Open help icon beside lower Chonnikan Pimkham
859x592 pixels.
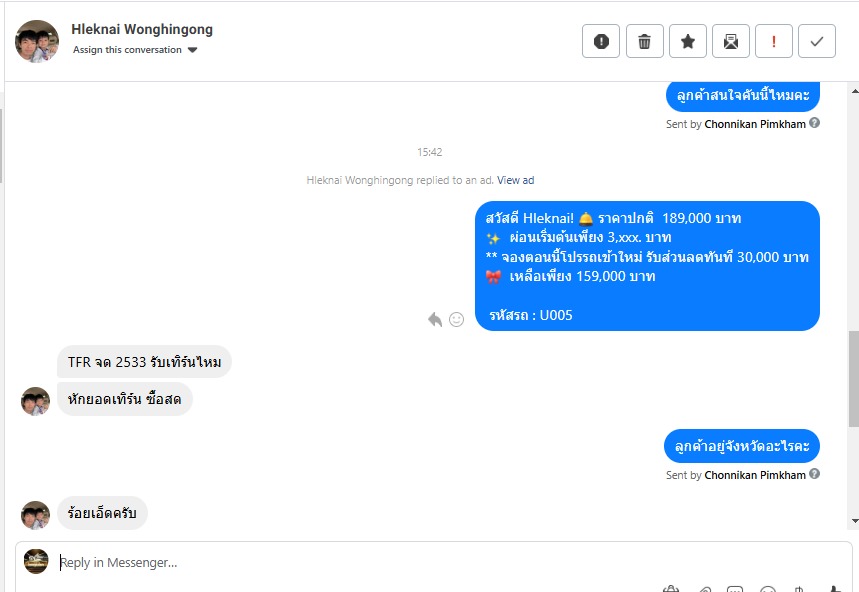815,474
